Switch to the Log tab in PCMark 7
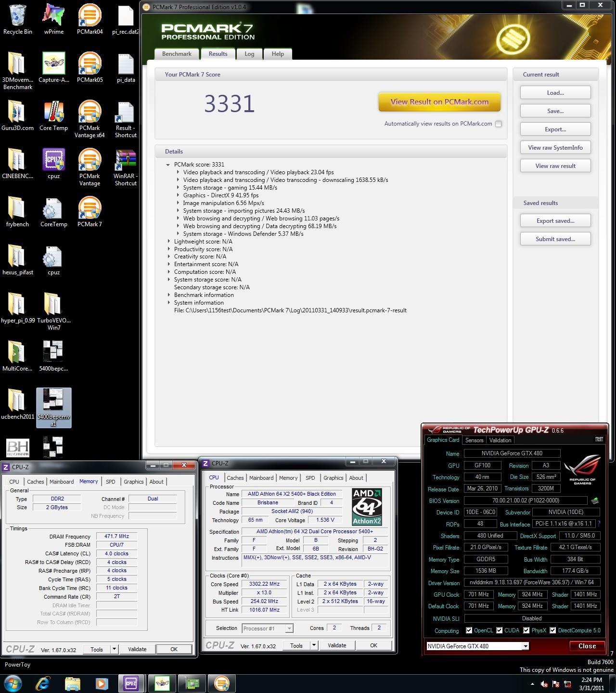The image size is (616, 693). click(x=249, y=54)
